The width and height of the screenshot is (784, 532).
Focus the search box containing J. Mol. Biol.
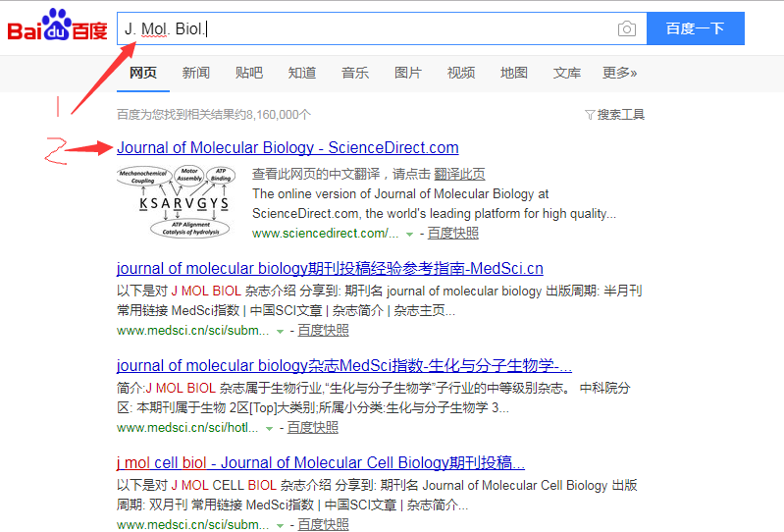coord(382,28)
